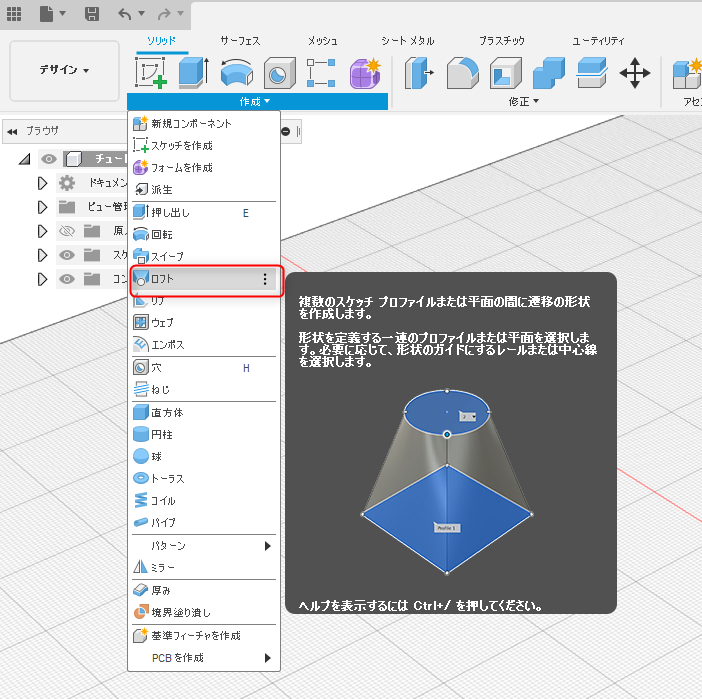This screenshot has height=699, width=702.
Task: Open the redo history dropdown arrow
Action: coord(180,13)
